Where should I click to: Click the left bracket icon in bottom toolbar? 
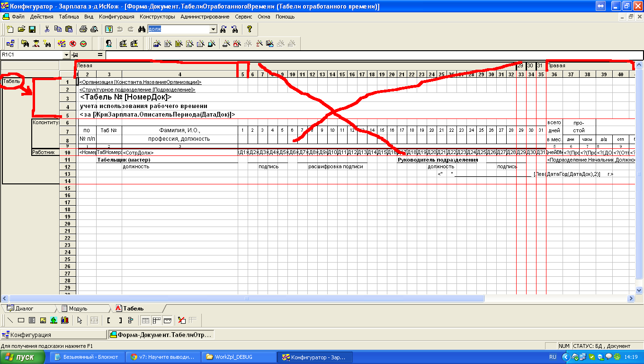(109, 320)
